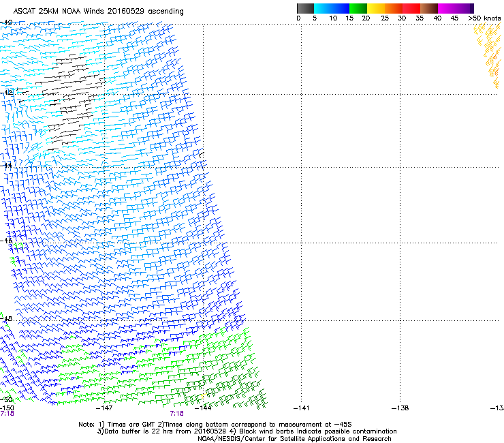Click the '-50' latitude axis label

click(7, 399)
